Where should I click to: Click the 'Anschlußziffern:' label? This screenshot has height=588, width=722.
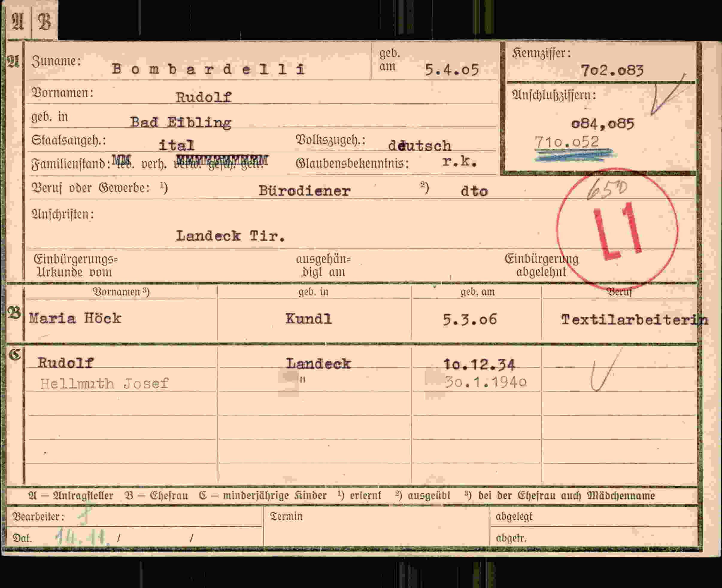[x=554, y=95]
